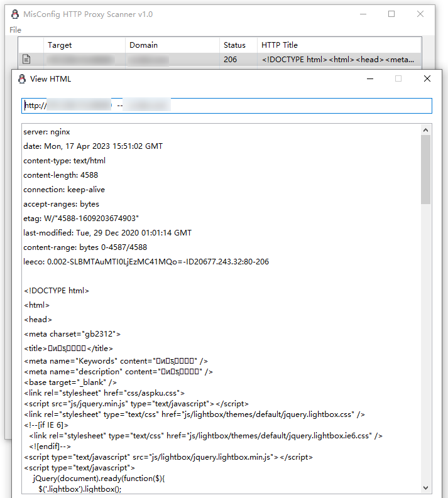Screen dimensions: 448x498
Task: Click the 'content-type: text/html' line
Action: 64,161
